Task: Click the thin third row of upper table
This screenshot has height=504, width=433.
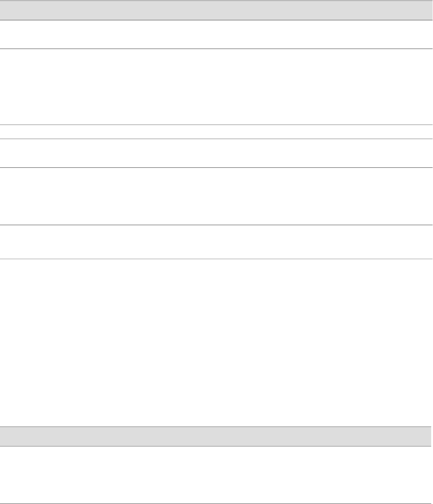Action: tap(216, 132)
